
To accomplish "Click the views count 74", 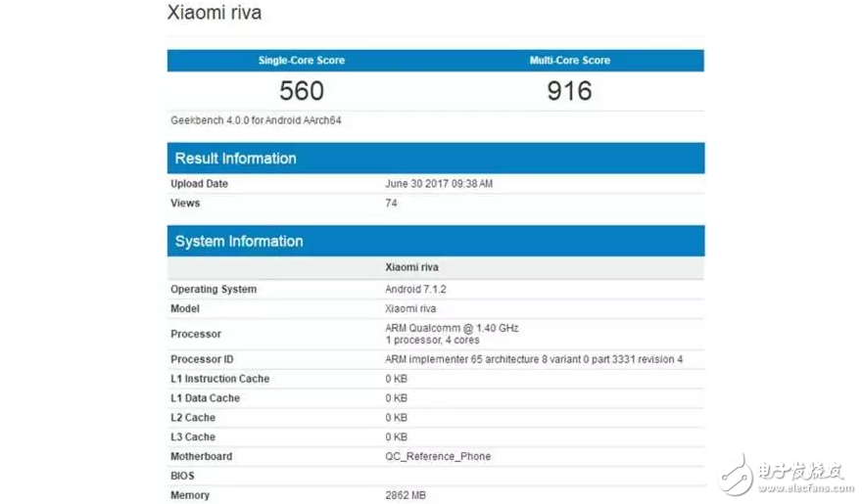I will pyautogui.click(x=391, y=204).
